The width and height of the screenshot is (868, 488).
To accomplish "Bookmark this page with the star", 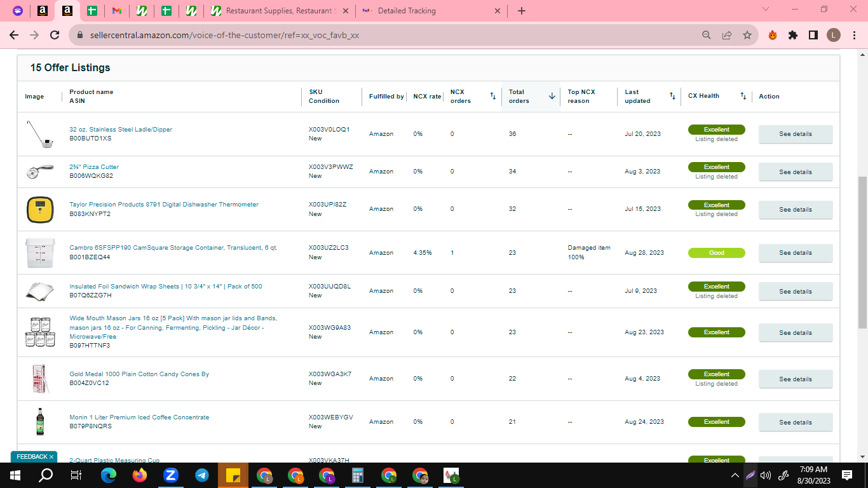I will [x=747, y=35].
